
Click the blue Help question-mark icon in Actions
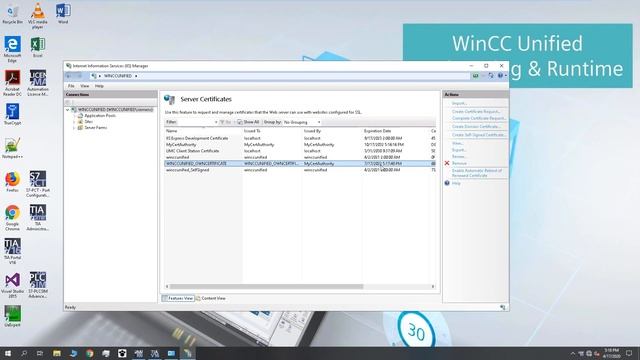click(x=447, y=183)
